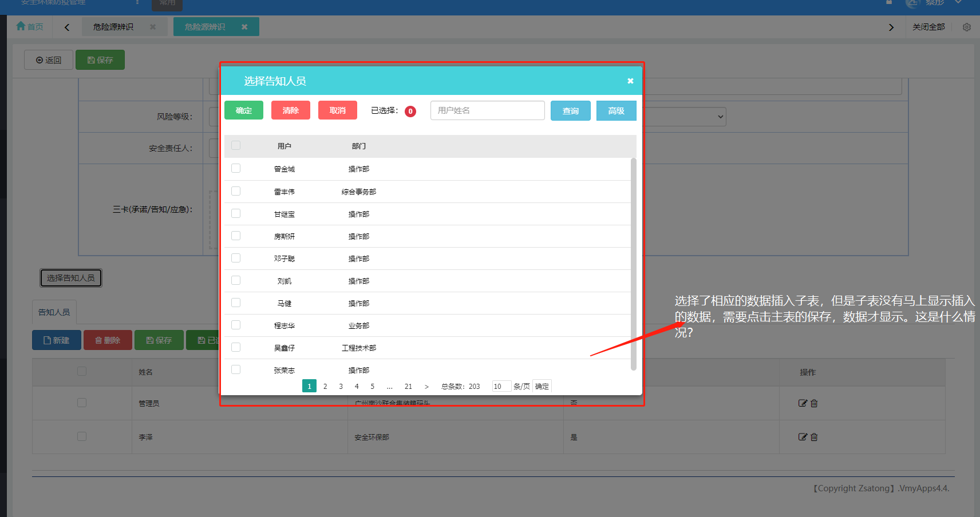Click the sub-table 保存 button
Viewport: 980px width, 517px height.
coord(159,340)
